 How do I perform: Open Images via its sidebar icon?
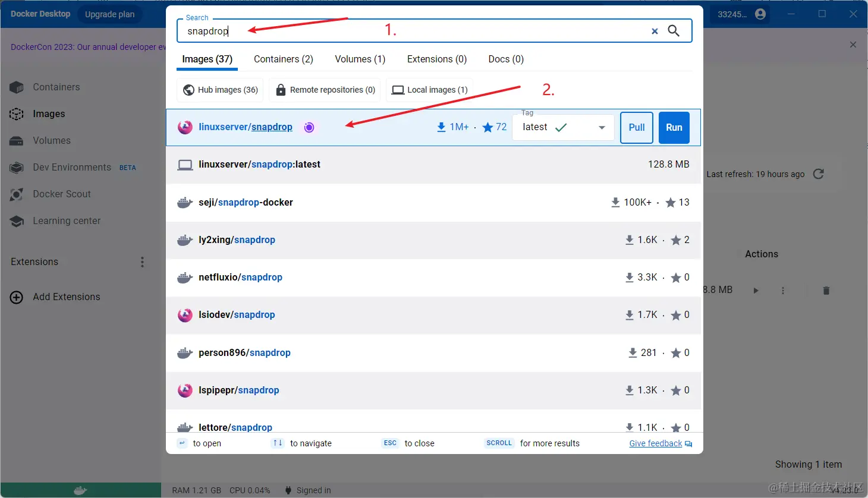(17, 114)
